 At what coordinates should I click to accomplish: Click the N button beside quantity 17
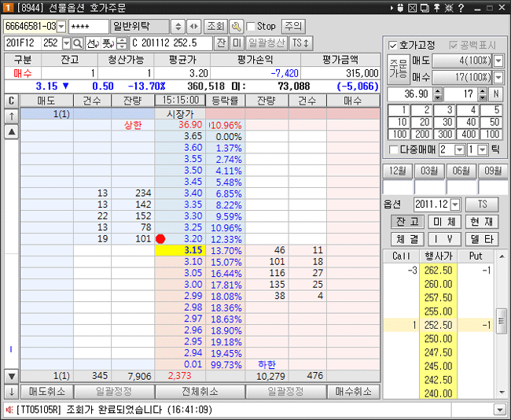496,94
